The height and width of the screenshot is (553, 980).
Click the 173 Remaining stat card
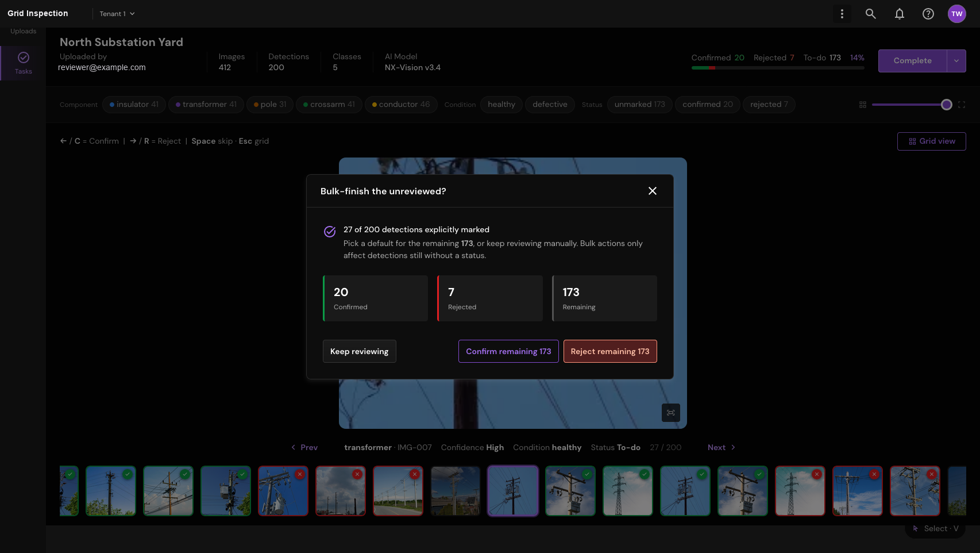[x=604, y=298]
